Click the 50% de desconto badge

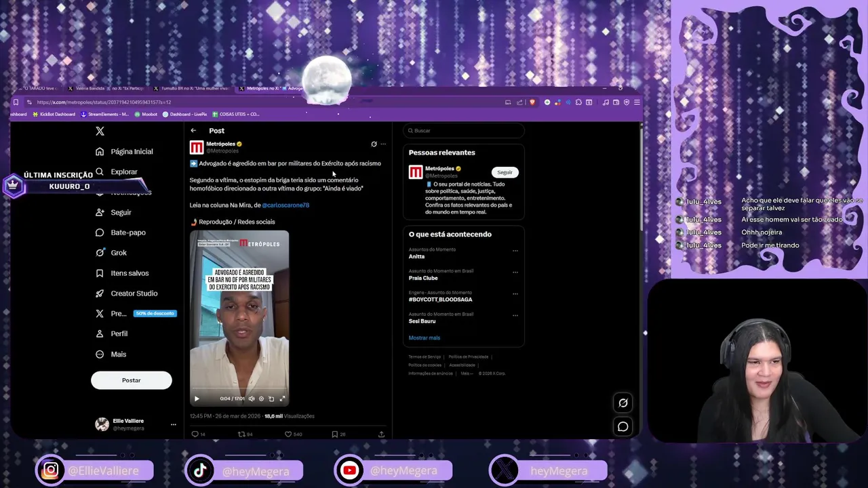tap(155, 313)
